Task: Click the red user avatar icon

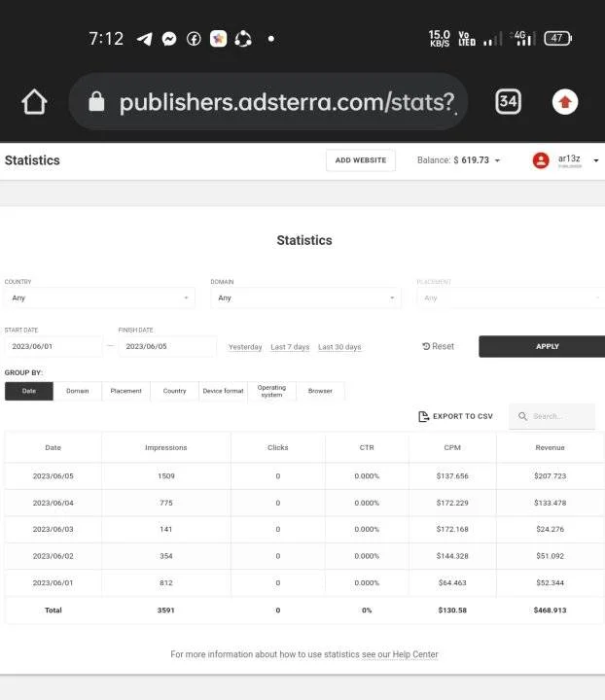Action: tap(541, 160)
